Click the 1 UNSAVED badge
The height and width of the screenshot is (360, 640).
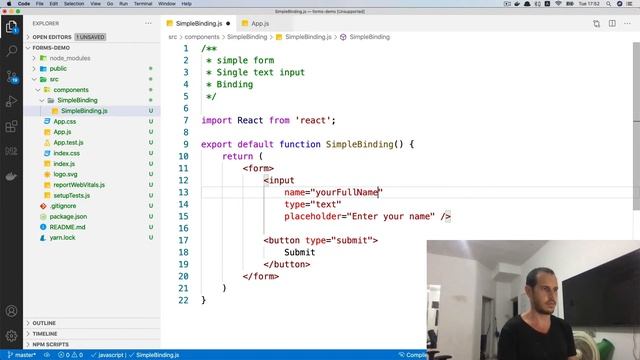pyautogui.click(x=90, y=37)
